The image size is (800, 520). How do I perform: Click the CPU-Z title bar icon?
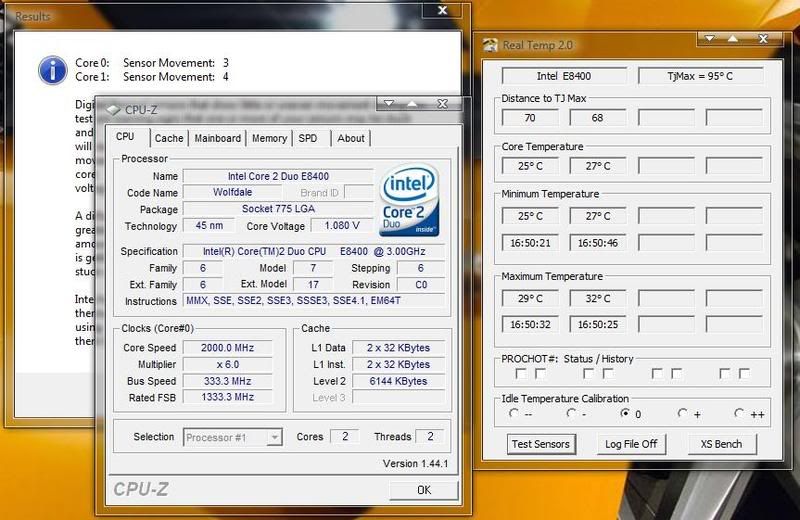tap(113, 110)
